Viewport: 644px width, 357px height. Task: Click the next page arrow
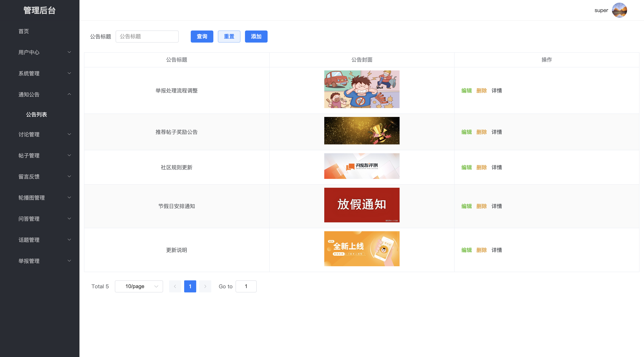click(x=205, y=286)
